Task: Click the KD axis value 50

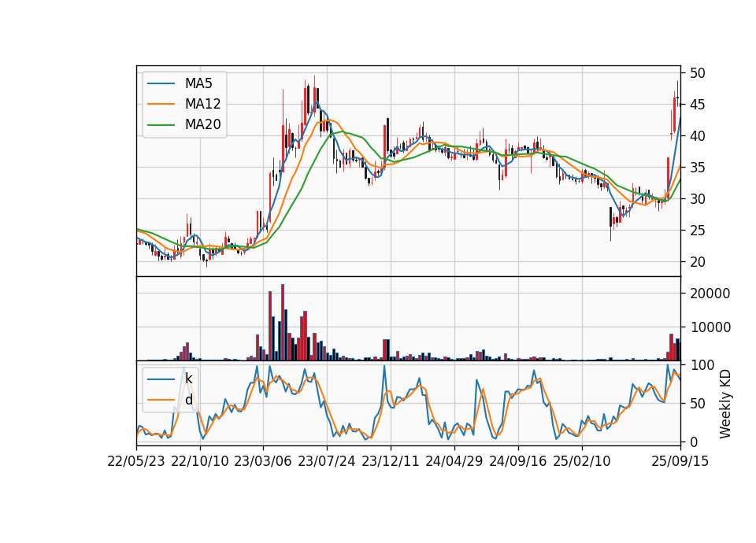Action: pyautogui.click(x=697, y=404)
